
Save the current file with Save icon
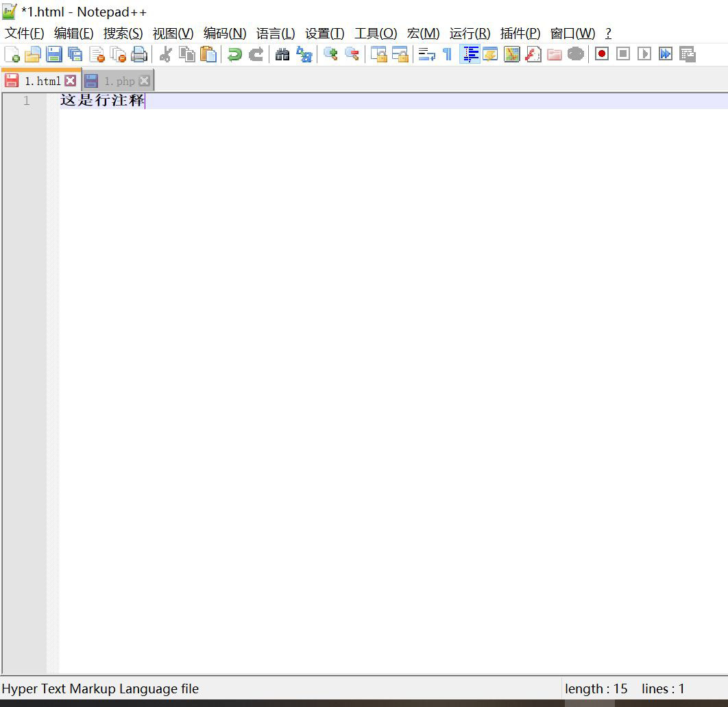[54, 54]
